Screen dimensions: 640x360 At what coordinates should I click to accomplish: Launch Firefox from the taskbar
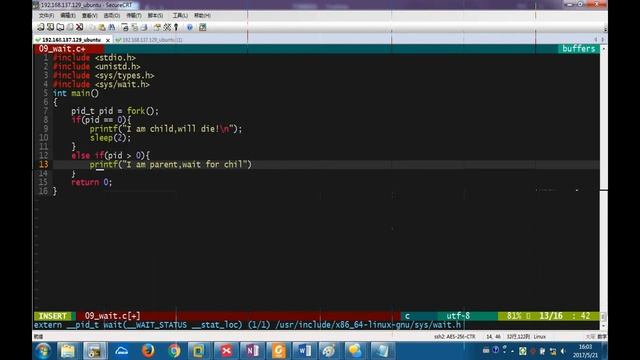[x=148, y=351]
